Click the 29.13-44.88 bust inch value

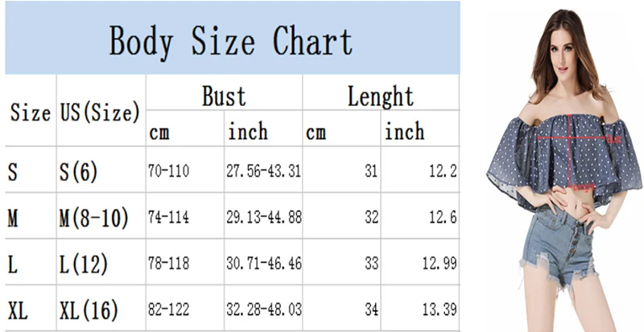[264, 217]
